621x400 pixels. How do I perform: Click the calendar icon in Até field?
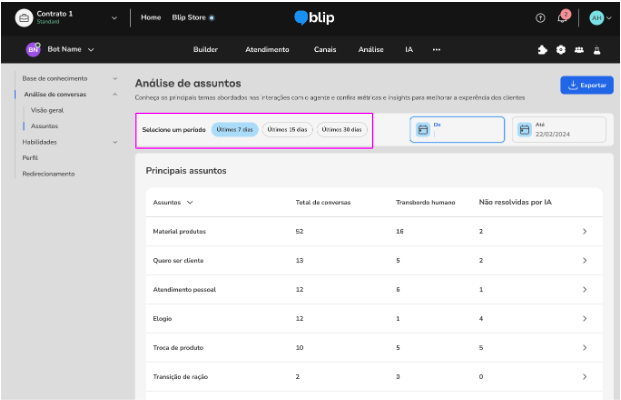(x=524, y=130)
